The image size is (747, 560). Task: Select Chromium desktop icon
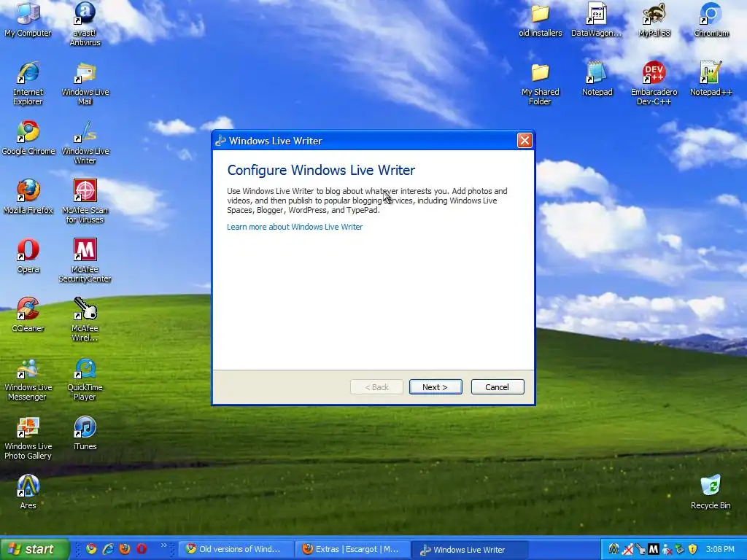711,20
